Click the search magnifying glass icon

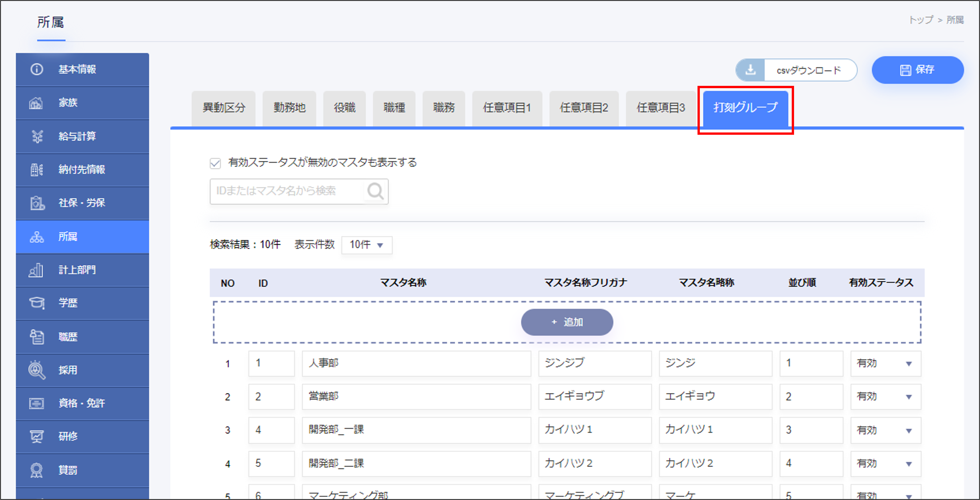pyautogui.click(x=375, y=191)
